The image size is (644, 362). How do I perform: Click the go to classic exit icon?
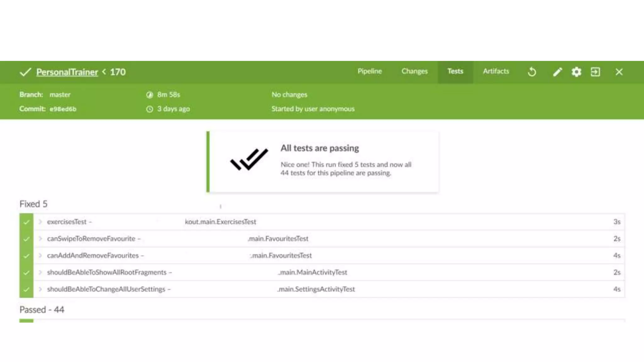coord(595,72)
